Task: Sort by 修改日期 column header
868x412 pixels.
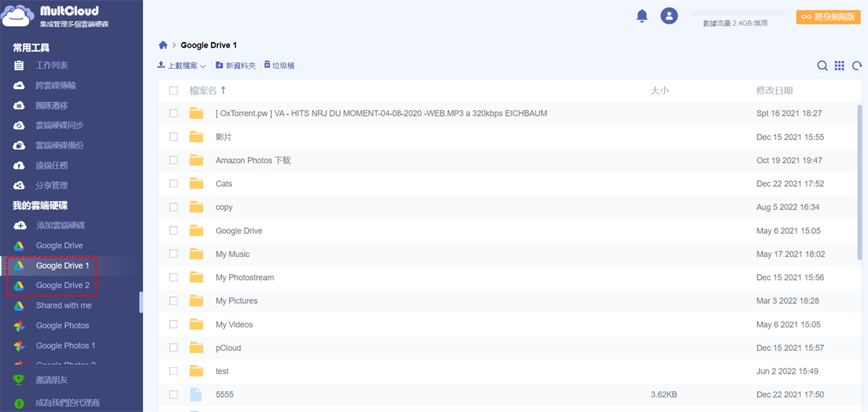Action: coord(775,91)
